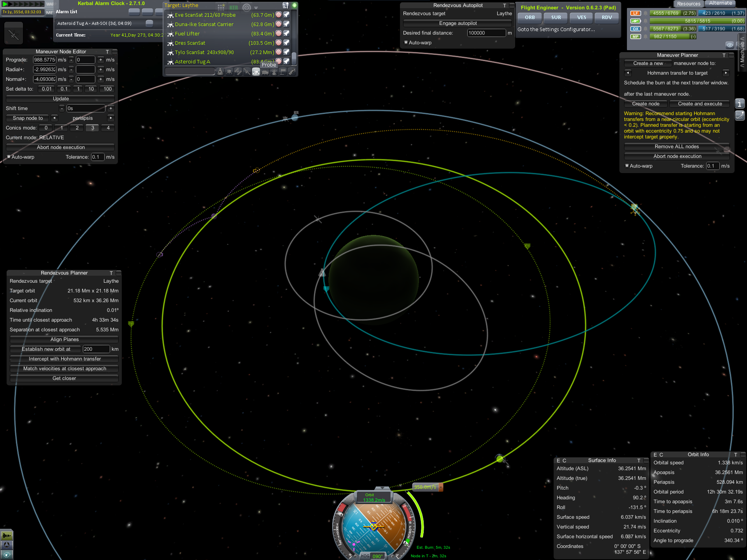Screen dimensions: 747x560
Task: Toggle resources panel visibility eye icon
Action: 729,45
